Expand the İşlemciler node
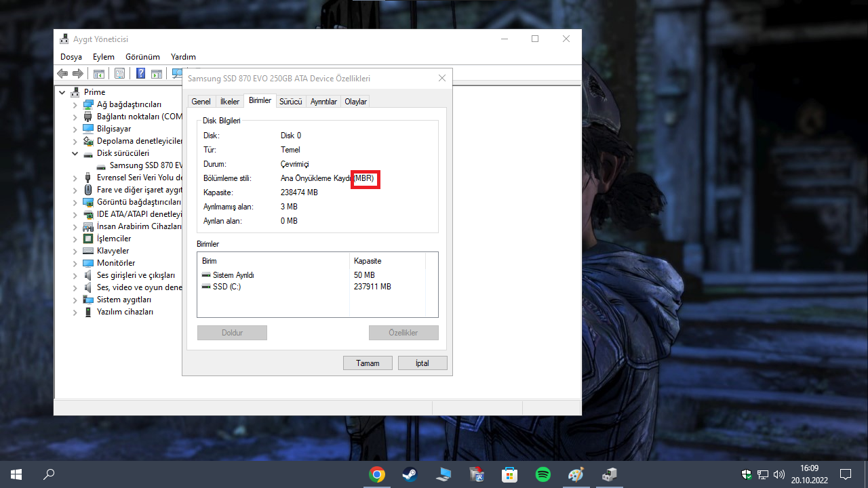The width and height of the screenshot is (868, 488). click(75, 239)
